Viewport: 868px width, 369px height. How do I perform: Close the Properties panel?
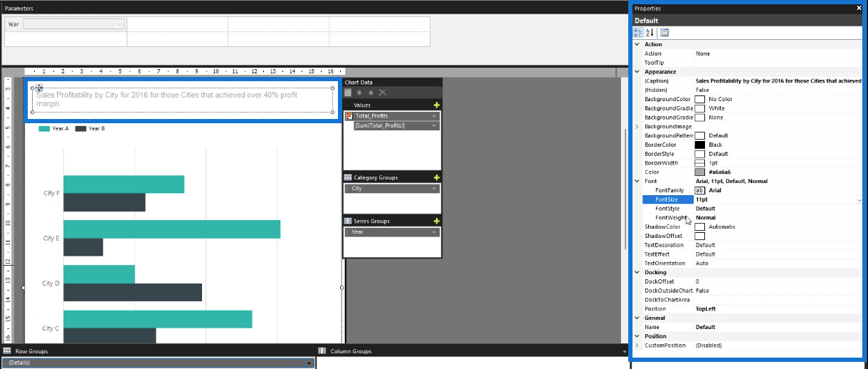859,8
